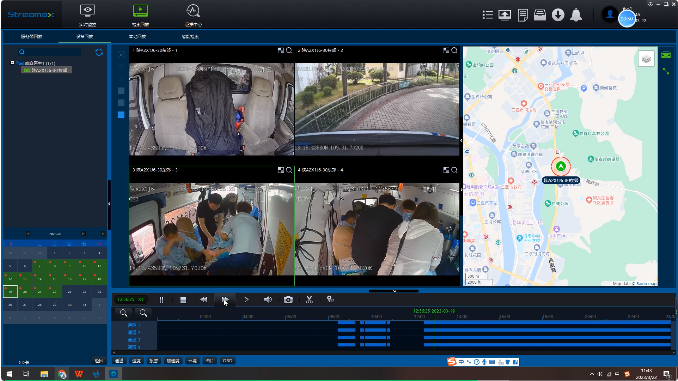The image size is (678, 381).
Task: Click the printer-like device icon in header
Action: [540, 15]
